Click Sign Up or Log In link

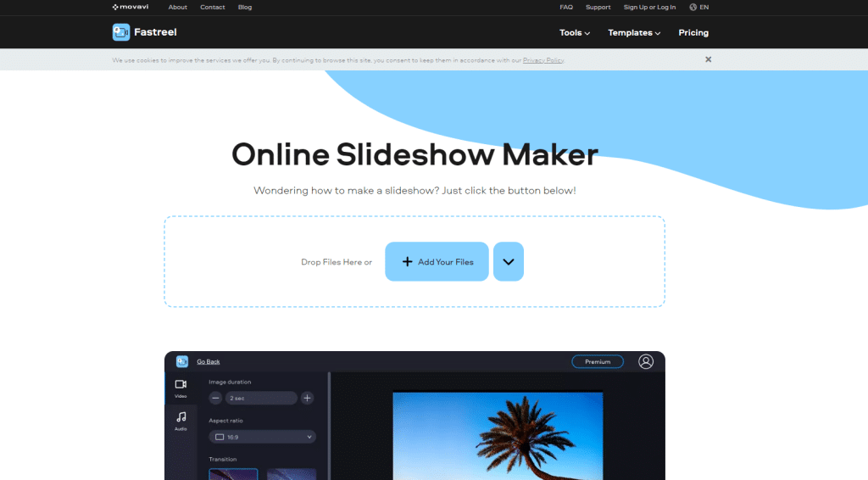[649, 7]
